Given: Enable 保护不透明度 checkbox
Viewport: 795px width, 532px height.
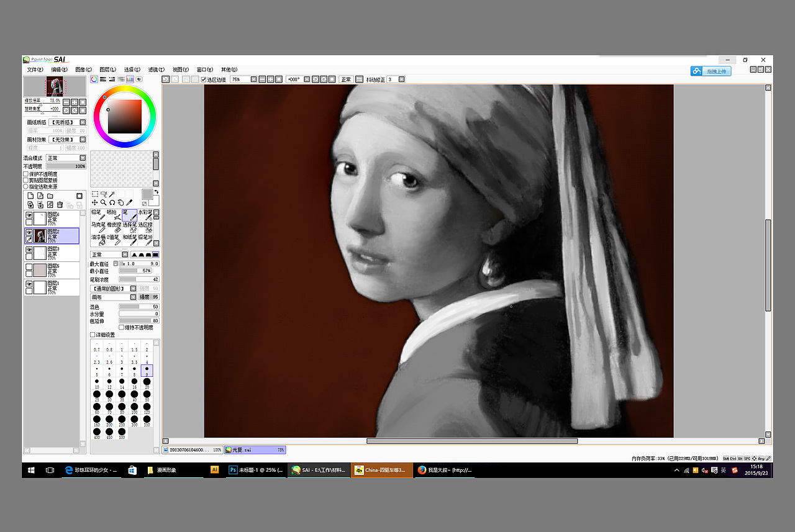Looking at the screenshot, I should pyautogui.click(x=26, y=174).
